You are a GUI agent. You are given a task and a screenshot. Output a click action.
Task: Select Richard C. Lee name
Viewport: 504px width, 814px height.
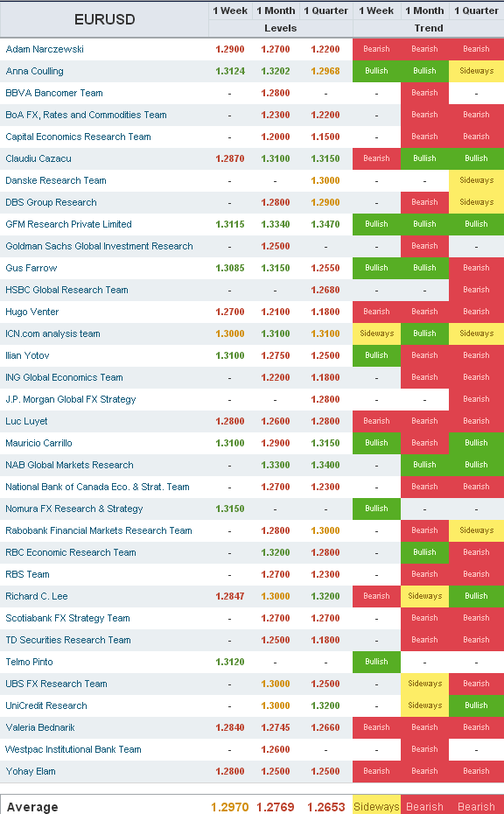tap(37, 596)
